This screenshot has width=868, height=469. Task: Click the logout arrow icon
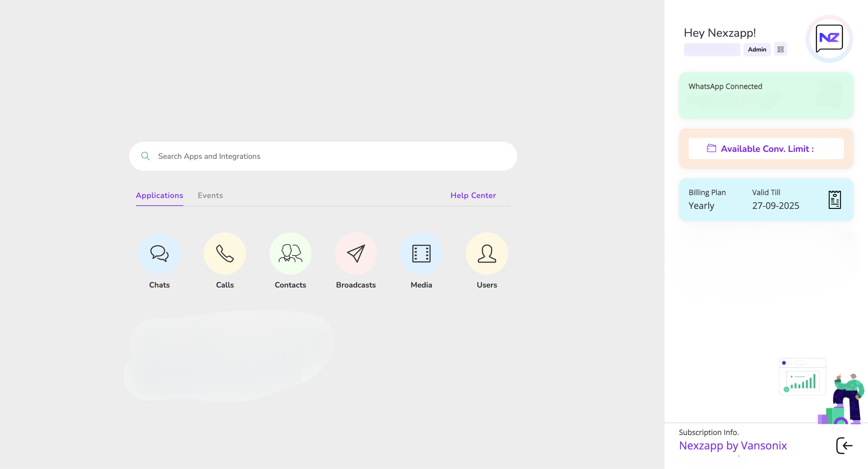[844, 446]
